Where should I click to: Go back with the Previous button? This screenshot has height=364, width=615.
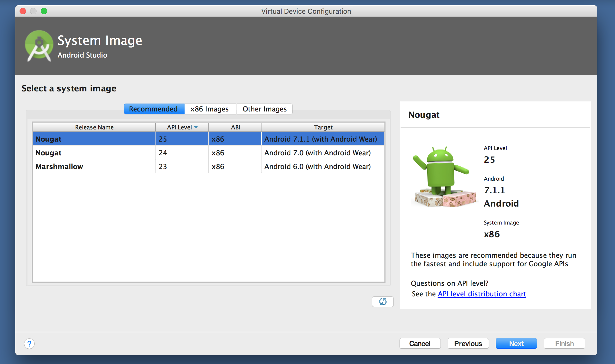coord(468,343)
